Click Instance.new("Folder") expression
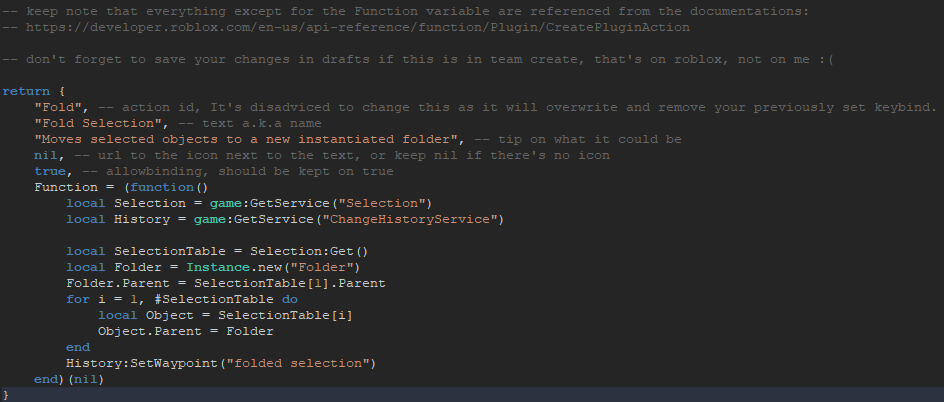 coord(273,267)
